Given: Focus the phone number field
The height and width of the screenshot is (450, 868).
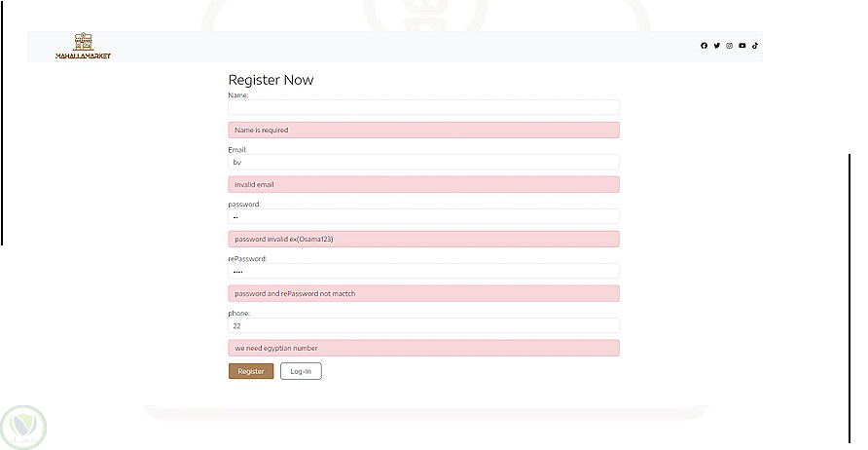Looking at the screenshot, I should 423,325.
